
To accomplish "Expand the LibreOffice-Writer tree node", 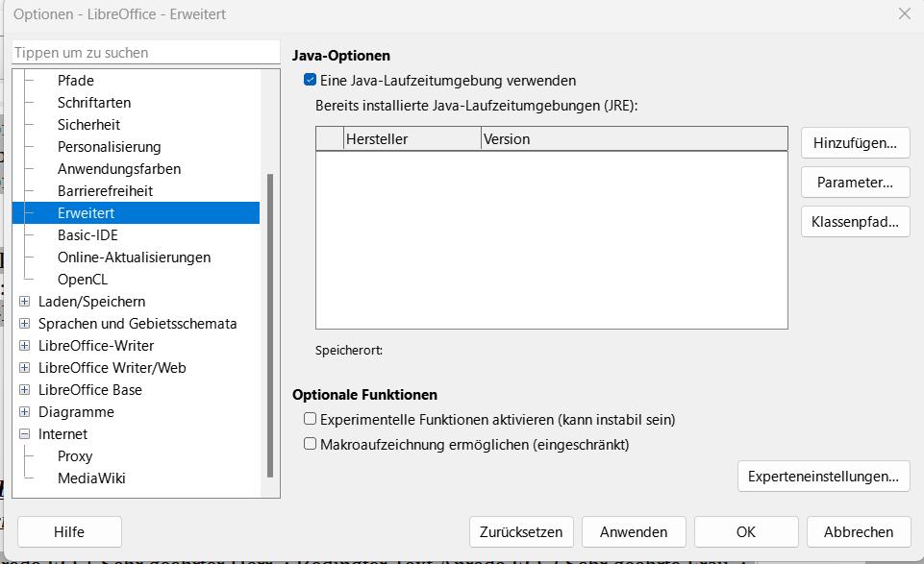I will click(24, 346).
